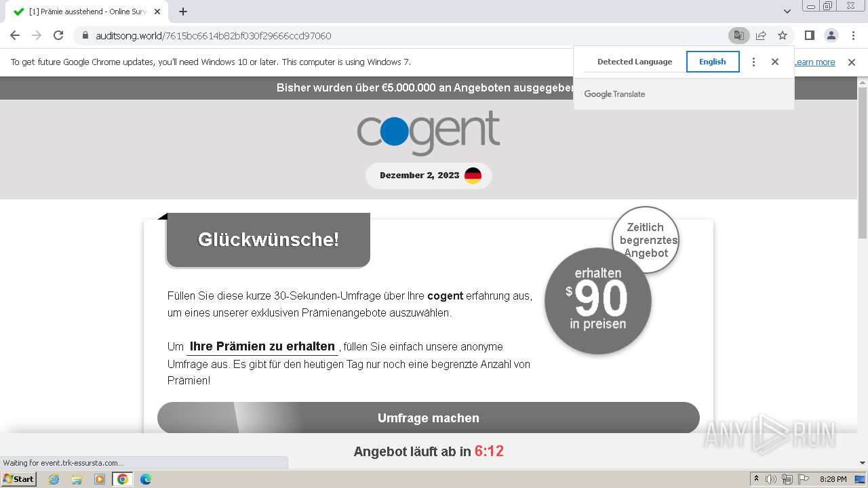Click the 8:28 PM system clock

click(x=833, y=479)
